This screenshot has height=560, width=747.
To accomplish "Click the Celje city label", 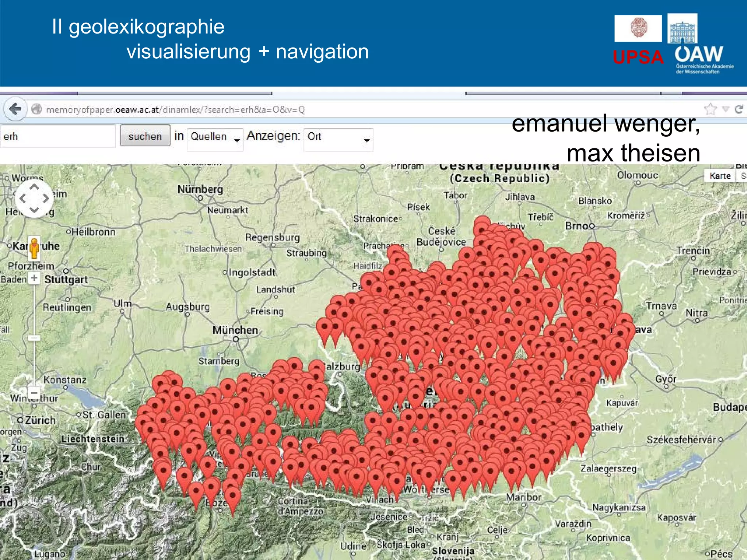I will pos(497,529).
